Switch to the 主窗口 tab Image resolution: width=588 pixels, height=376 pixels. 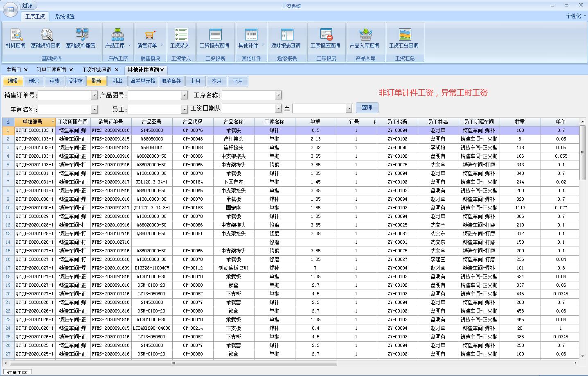click(x=14, y=70)
